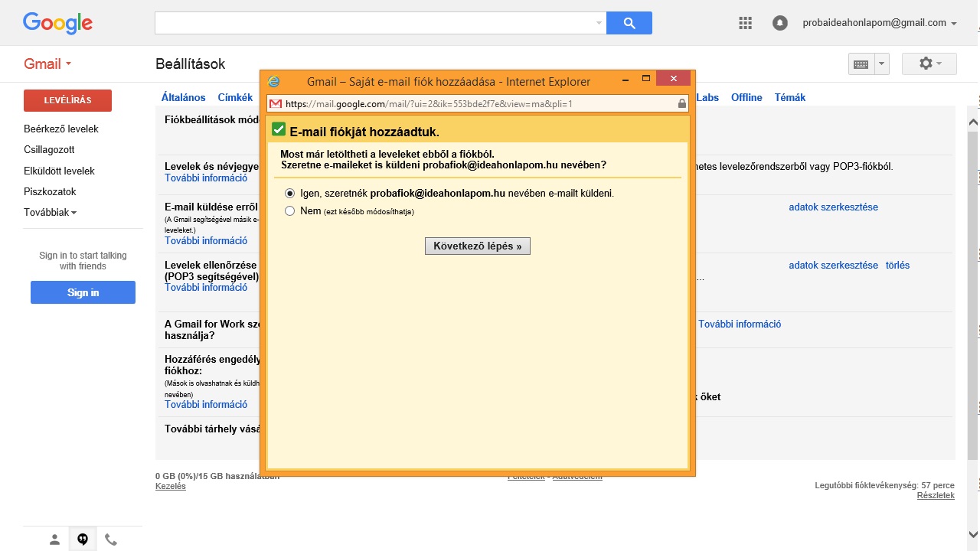Click 'További információ' in Gmail for Work row

click(x=740, y=324)
